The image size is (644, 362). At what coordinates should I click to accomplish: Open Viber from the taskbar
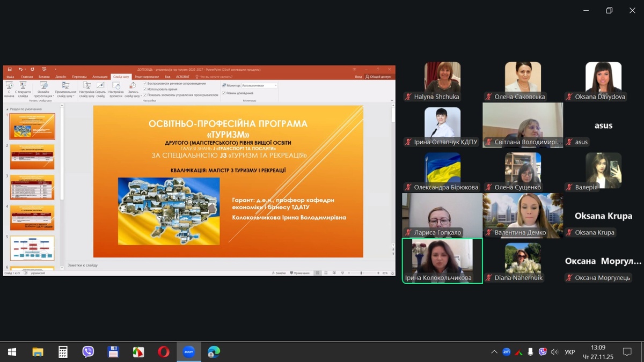[x=88, y=352]
